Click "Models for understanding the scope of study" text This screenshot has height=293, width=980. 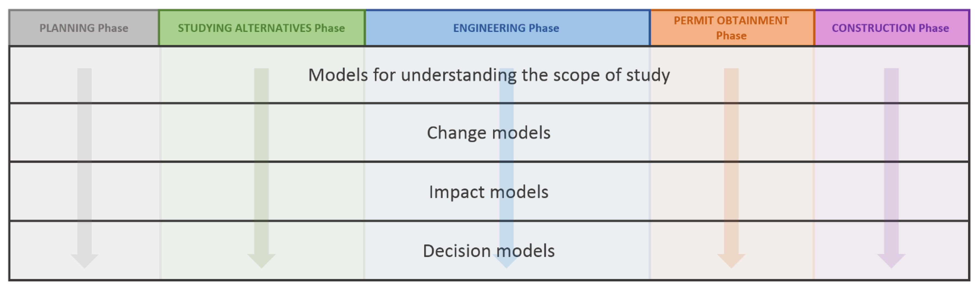click(x=489, y=75)
